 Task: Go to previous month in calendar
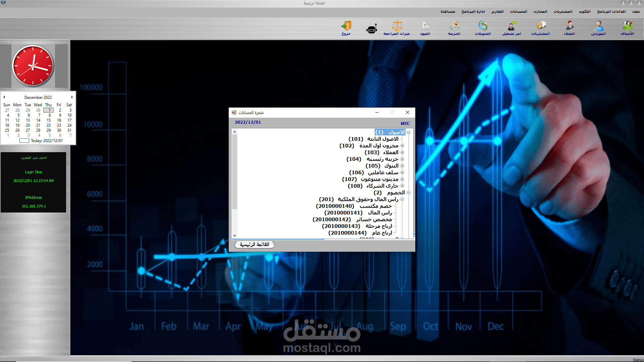pos(4,97)
